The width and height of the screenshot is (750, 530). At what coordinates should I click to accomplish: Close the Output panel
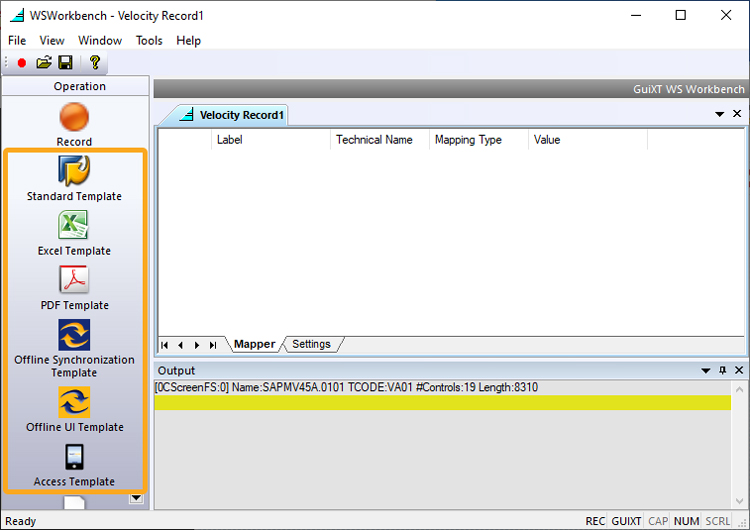coord(739,370)
